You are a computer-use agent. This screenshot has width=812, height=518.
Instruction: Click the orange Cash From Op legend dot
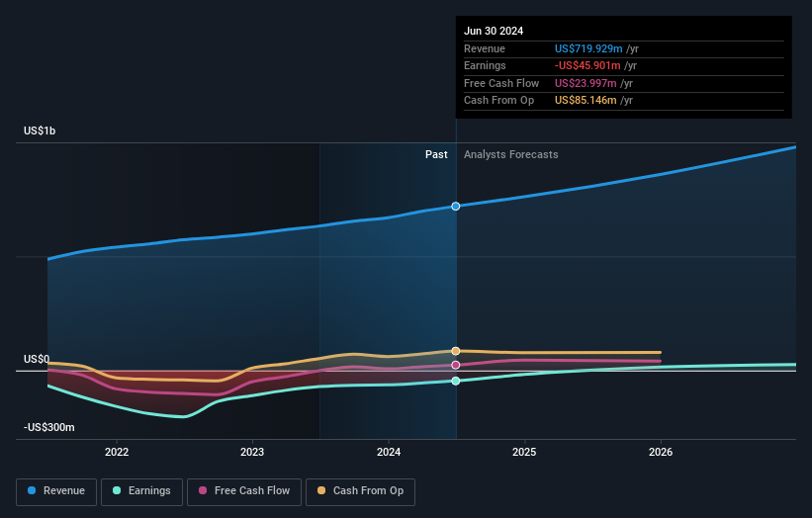point(321,490)
